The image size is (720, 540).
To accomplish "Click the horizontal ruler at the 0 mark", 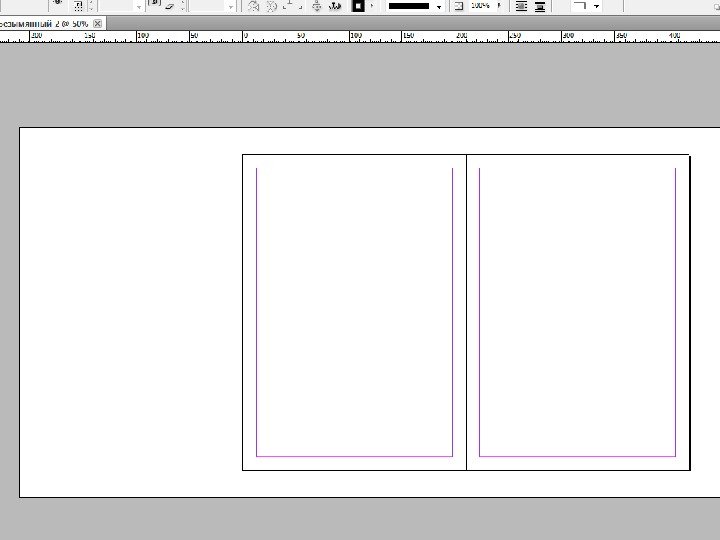I will click(243, 36).
